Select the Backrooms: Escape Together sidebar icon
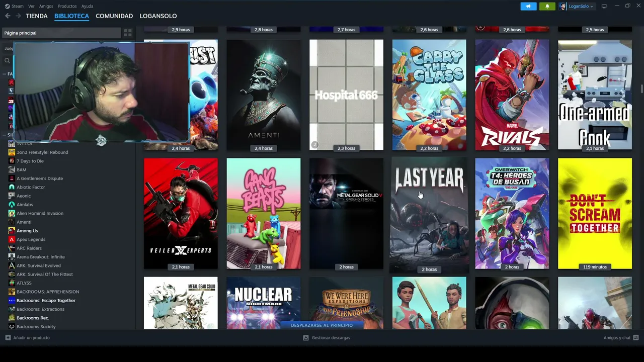The image size is (644, 362). pyautogui.click(x=12, y=301)
